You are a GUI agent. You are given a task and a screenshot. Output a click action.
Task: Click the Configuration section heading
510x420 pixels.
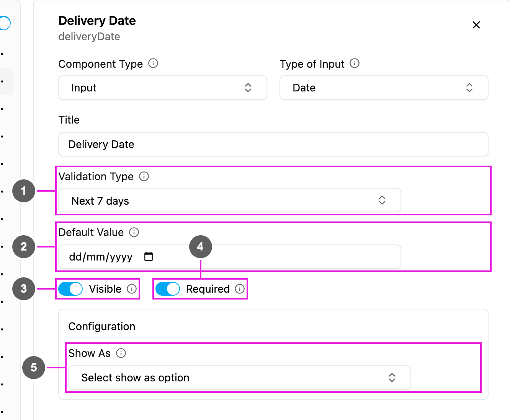pos(102,326)
